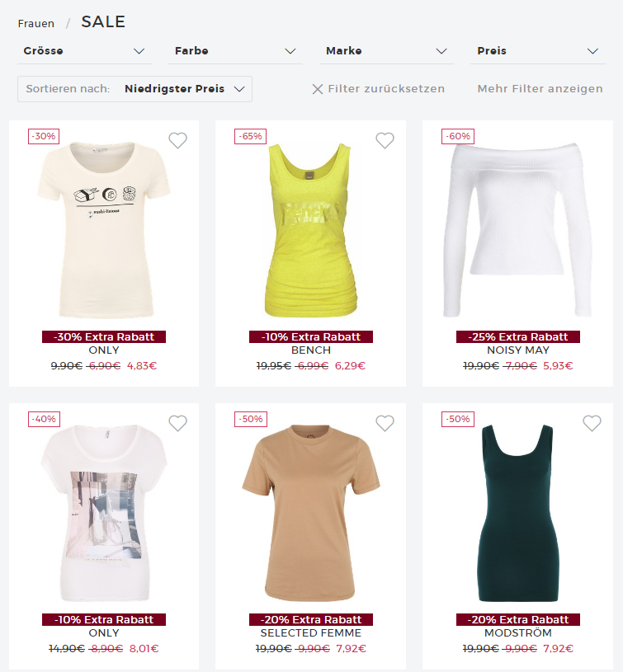Click X icon next to Filter zurücksetzen
The height and width of the screenshot is (672, 623).
click(318, 89)
